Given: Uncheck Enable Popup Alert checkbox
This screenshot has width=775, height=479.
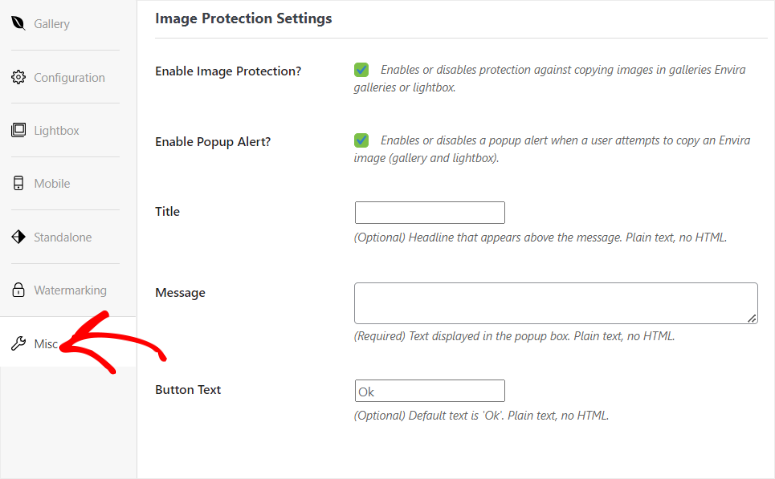Looking at the screenshot, I should [361, 140].
